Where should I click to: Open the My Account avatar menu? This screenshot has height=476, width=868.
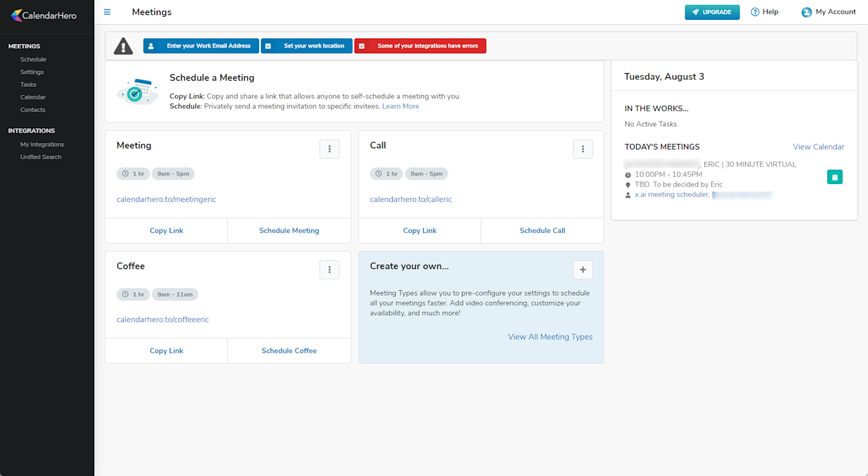[828, 12]
